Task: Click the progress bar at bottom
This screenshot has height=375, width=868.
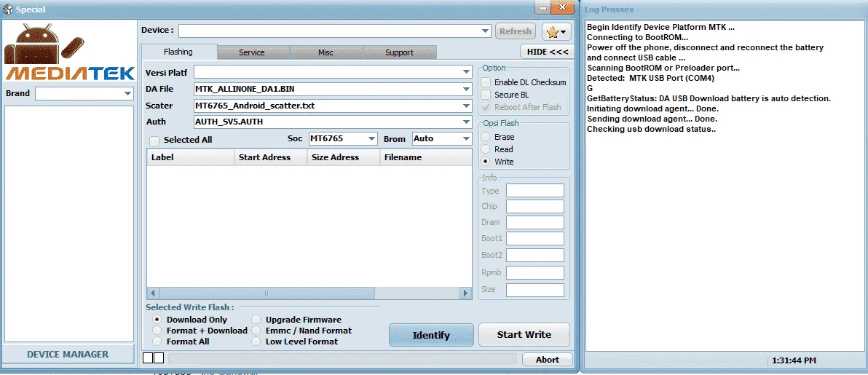Action: [342, 359]
